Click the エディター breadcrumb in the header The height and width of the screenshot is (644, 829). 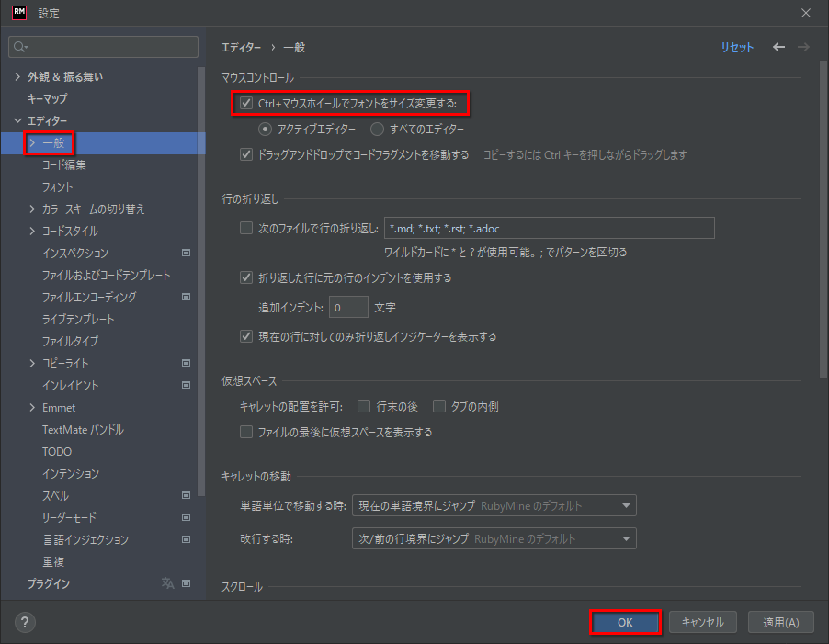pyautogui.click(x=241, y=48)
